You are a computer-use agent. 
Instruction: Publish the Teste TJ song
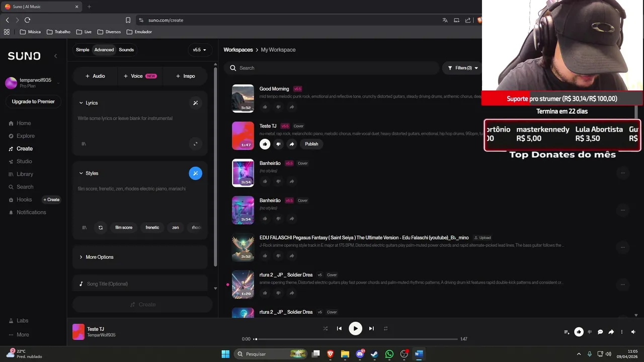(311, 144)
